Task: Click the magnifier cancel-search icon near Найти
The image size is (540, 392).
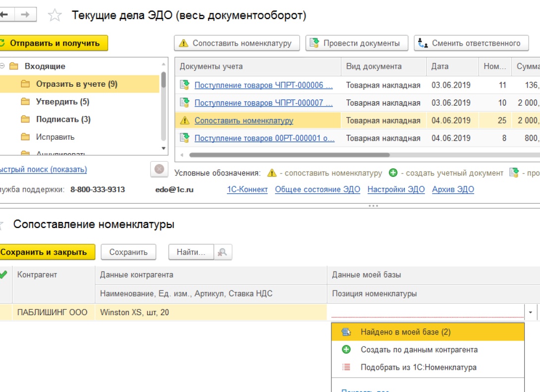Action: tap(222, 252)
